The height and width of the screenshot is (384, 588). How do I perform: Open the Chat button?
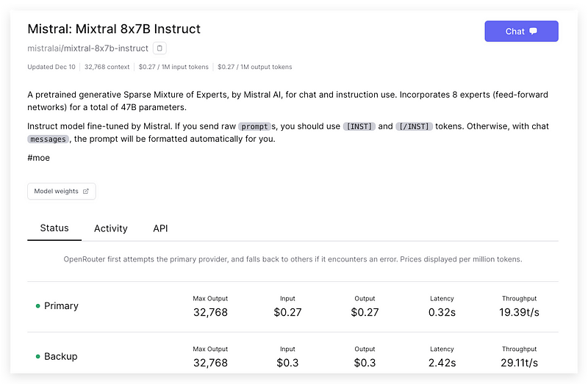(x=521, y=31)
